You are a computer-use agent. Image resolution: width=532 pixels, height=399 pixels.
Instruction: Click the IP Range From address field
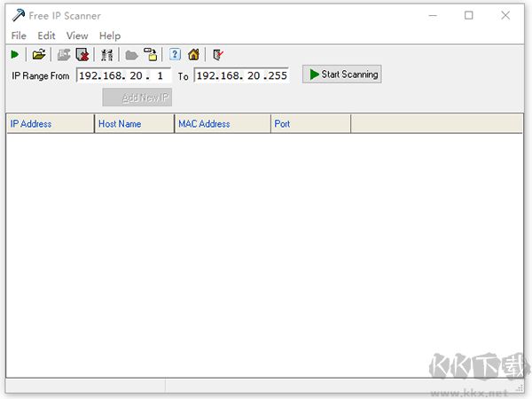(x=124, y=75)
